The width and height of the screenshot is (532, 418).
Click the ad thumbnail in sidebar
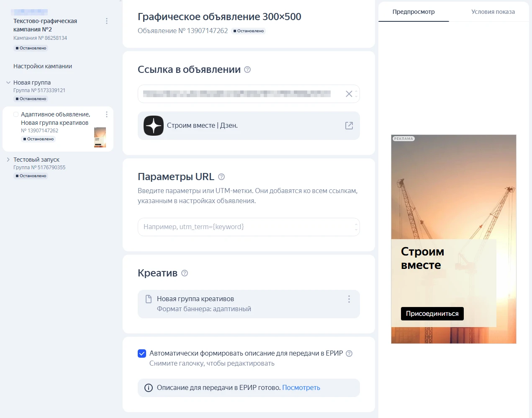[x=100, y=137]
